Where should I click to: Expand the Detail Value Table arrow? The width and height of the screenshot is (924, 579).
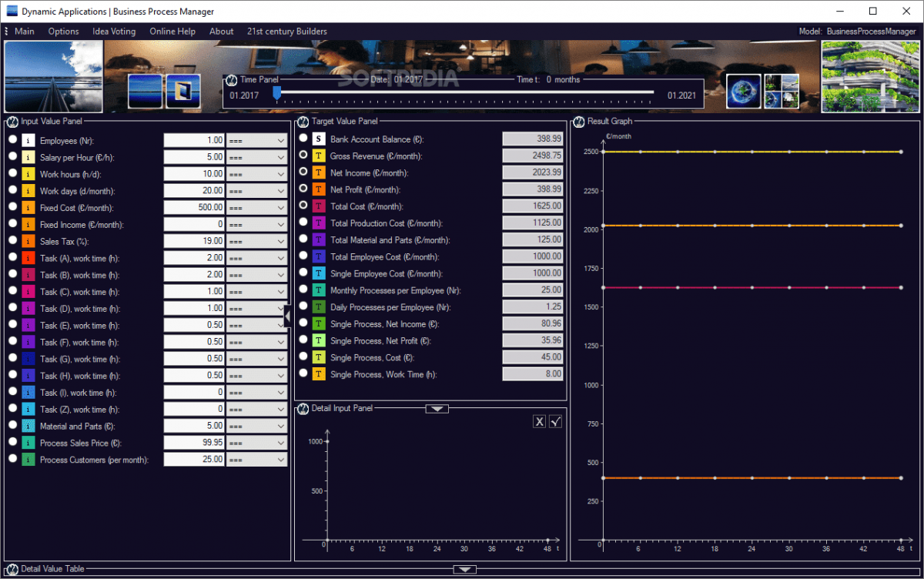point(464,570)
